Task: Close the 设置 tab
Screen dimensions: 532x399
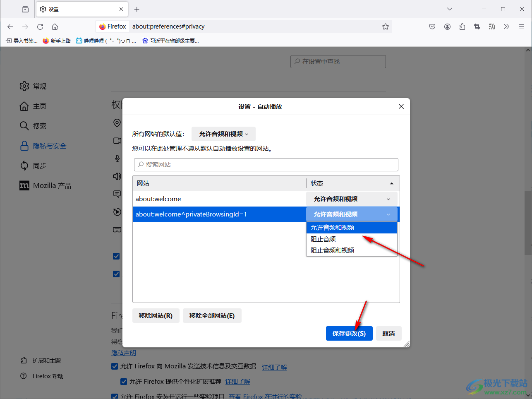Action: pos(121,9)
